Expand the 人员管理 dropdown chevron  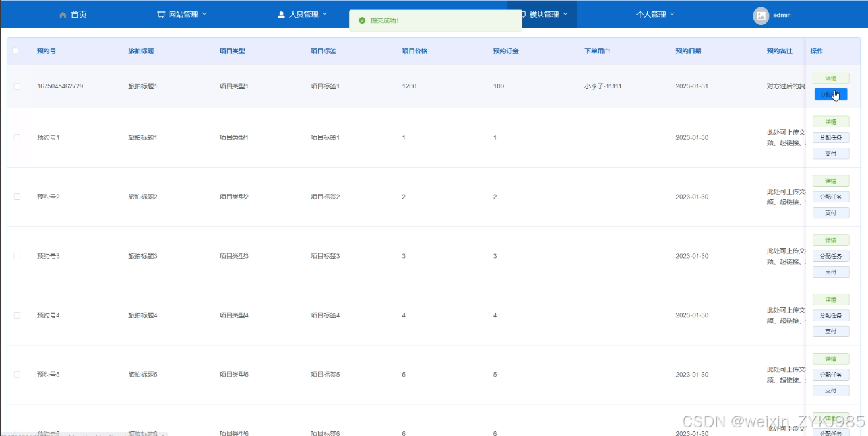pyautogui.click(x=325, y=14)
